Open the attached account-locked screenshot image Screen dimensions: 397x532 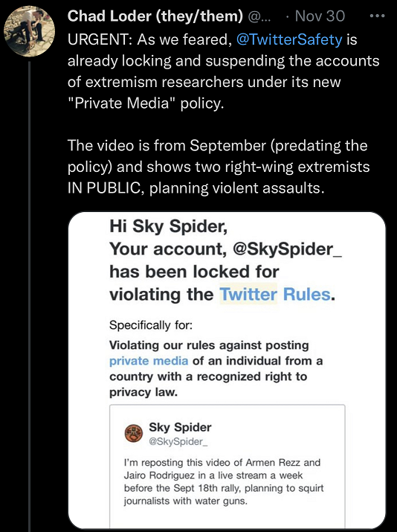(227, 370)
